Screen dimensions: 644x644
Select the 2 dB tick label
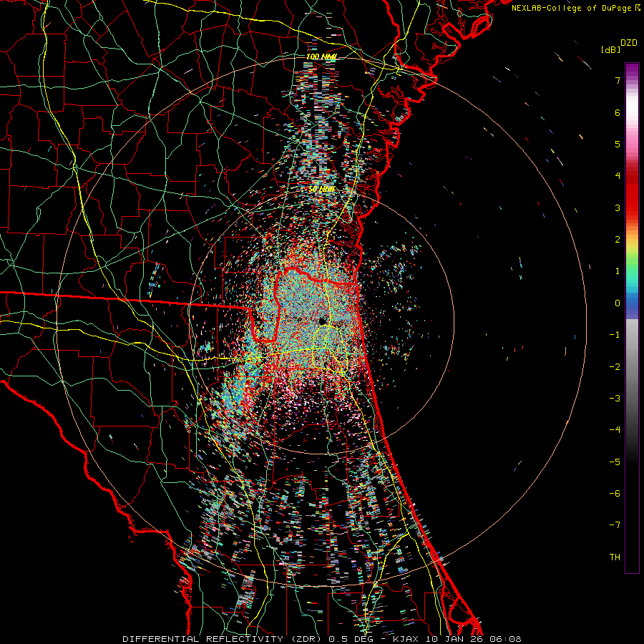(x=618, y=240)
